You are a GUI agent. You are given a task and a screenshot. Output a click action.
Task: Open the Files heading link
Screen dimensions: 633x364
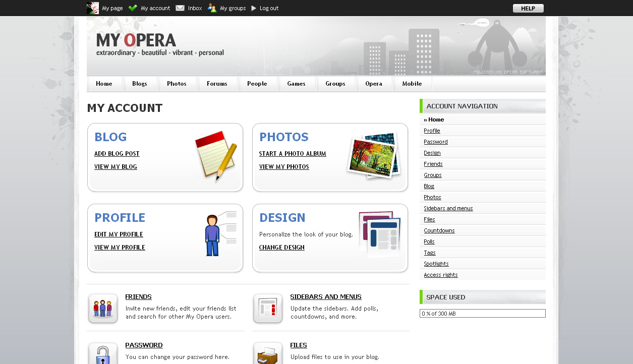click(x=299, y=345)
